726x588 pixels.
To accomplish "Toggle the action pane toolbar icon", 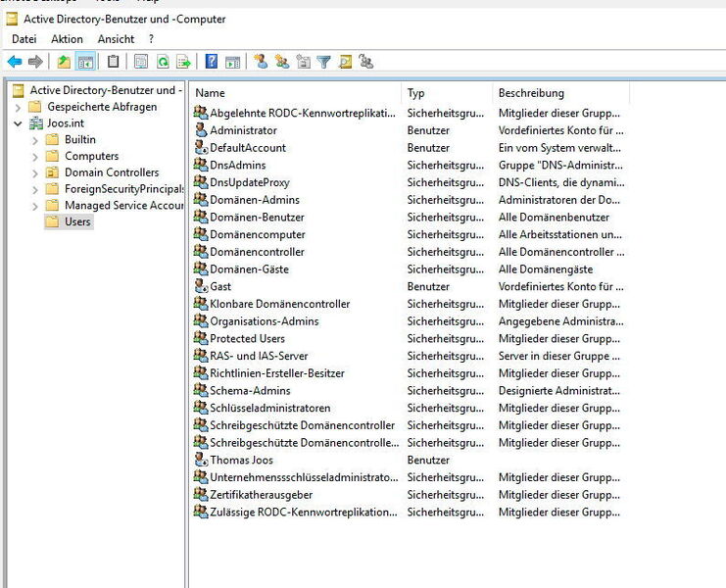I will pyautogui.click(x=233, y=62).
